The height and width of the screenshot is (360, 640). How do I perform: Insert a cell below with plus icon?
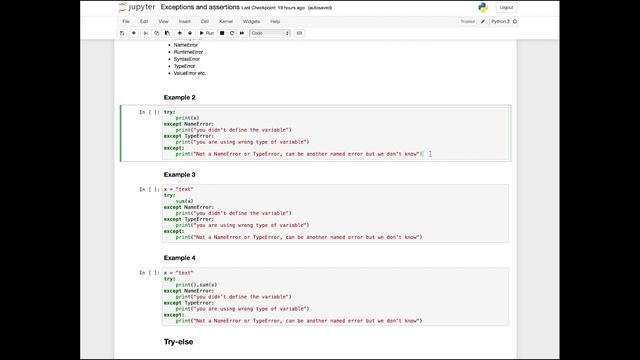(x=134, y=33)
